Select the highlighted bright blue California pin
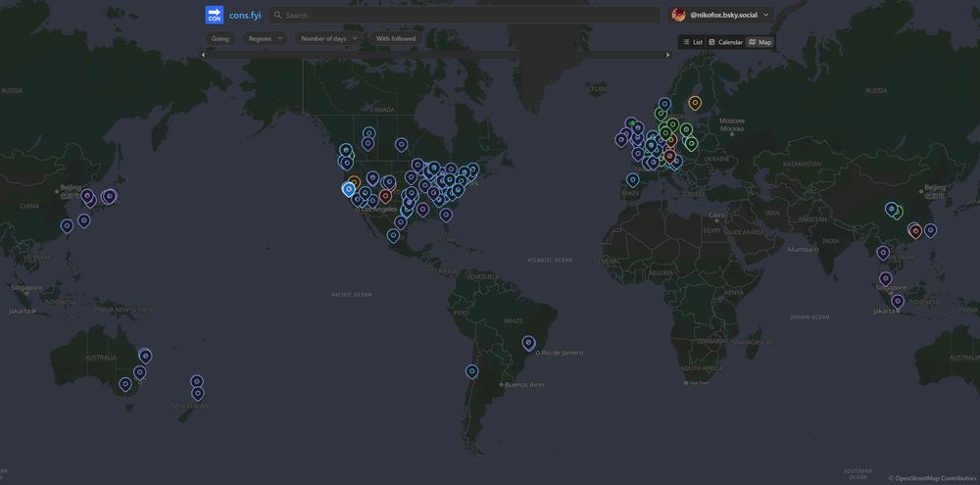Screen dimensions: 980x485 (349, 189)
